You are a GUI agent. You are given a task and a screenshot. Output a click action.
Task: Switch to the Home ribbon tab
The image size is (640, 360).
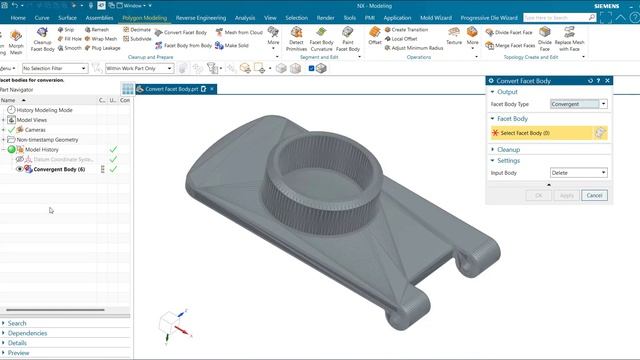(x=18, y=18)
